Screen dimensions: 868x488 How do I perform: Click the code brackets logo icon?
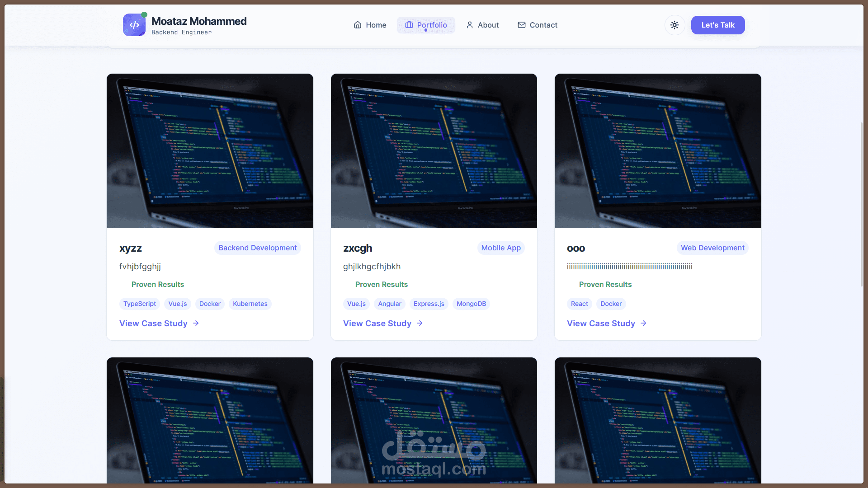click(x=134, y=25)
